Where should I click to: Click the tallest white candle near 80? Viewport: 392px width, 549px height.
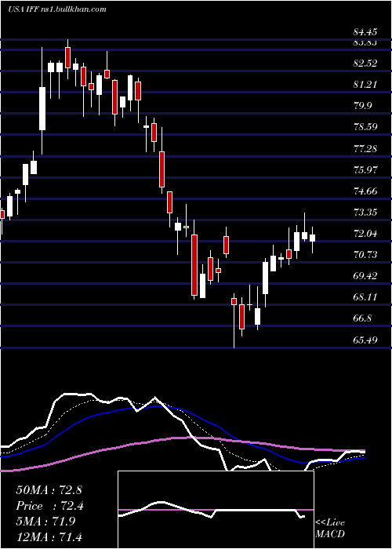pyautogui.click(x=42, y=108)
